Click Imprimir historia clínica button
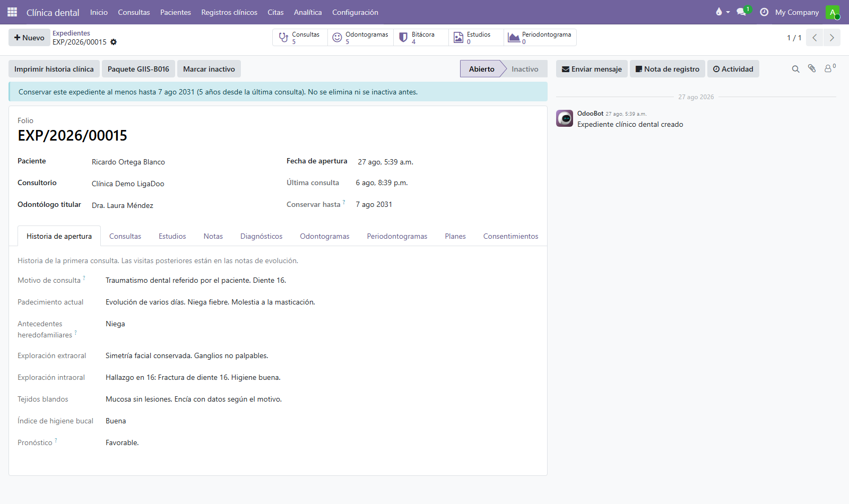Viewport: 849px width, 504px height. pyautogui.click(x=54, y=69)
